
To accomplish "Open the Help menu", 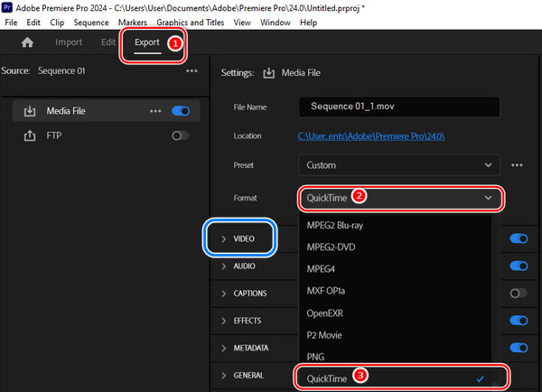I will [x=308, y=23].
